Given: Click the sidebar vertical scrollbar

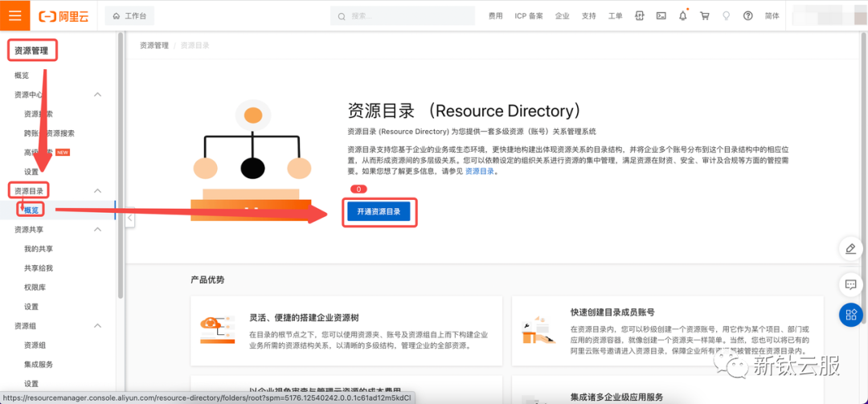Looking at the screenshot, I should 121,166.
